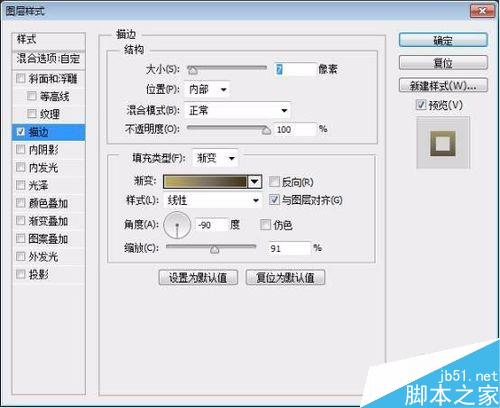
Task: Confirm with the 确定 button
Action: click(443, 41)
